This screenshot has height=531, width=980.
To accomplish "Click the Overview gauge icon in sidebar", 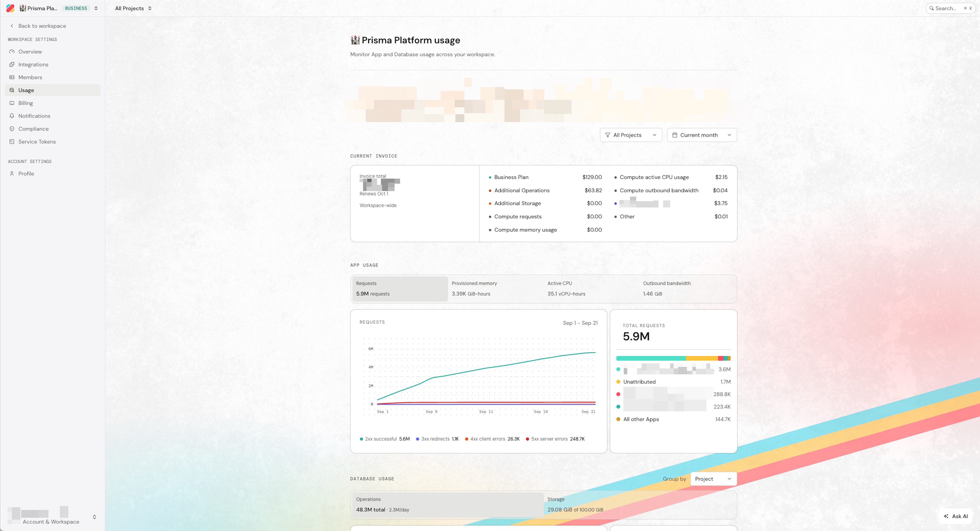I will click(12, 51).
